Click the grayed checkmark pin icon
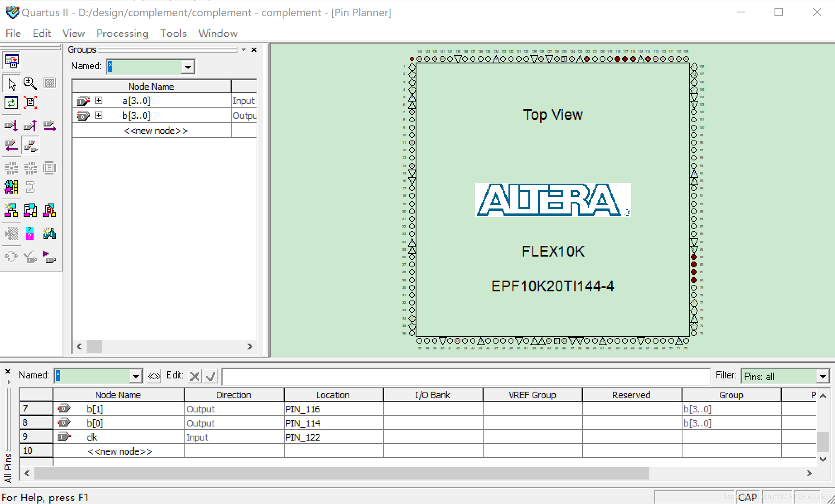Viewport: 835px width, 504px height. point(30,257)
